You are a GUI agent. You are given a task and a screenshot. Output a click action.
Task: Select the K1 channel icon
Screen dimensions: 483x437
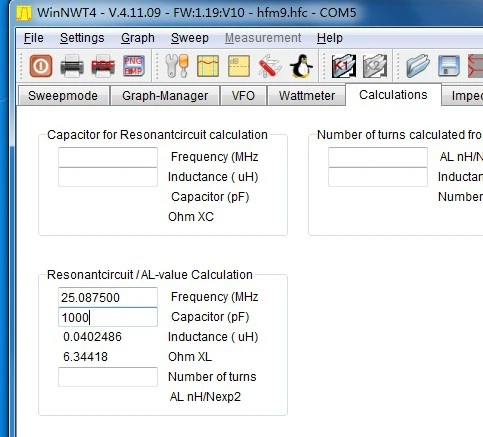[x=343, y=66]
